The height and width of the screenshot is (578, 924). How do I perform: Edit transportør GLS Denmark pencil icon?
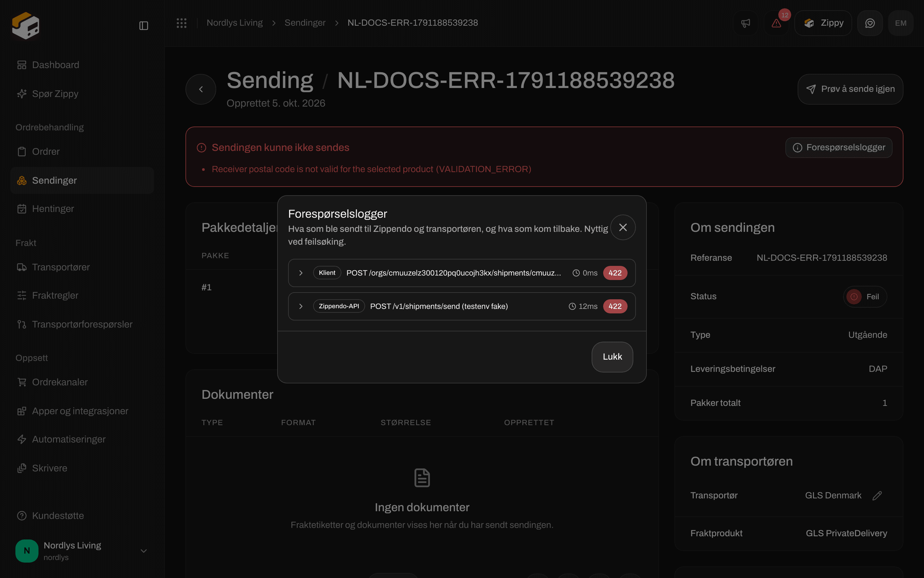877,495
